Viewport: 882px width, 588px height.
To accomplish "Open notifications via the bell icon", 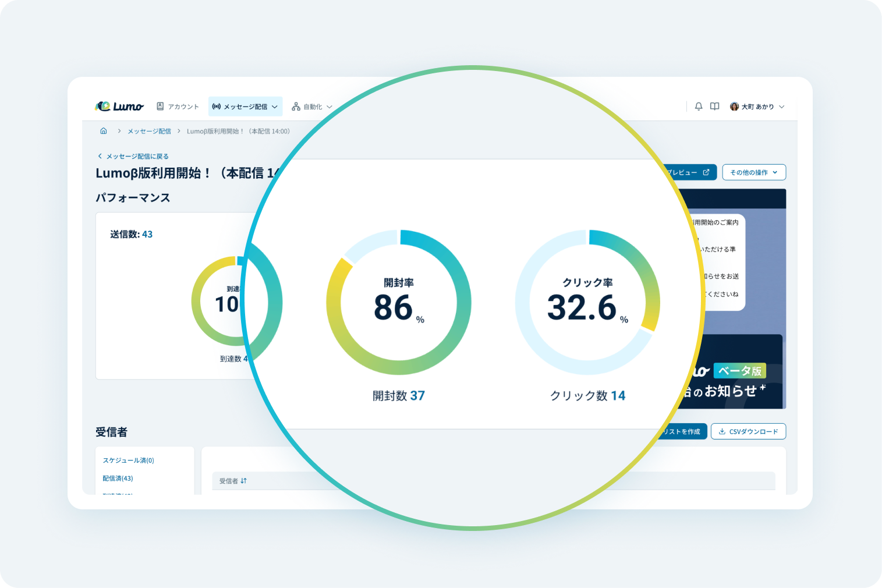I will pos(698,106).
